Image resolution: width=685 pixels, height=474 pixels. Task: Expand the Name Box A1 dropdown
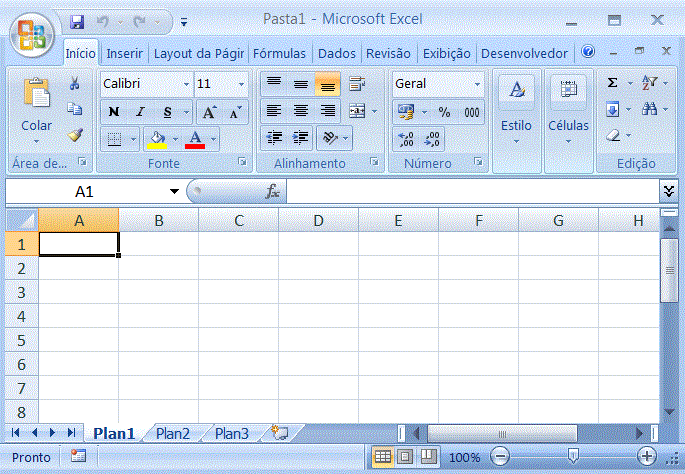click(174, 191)
